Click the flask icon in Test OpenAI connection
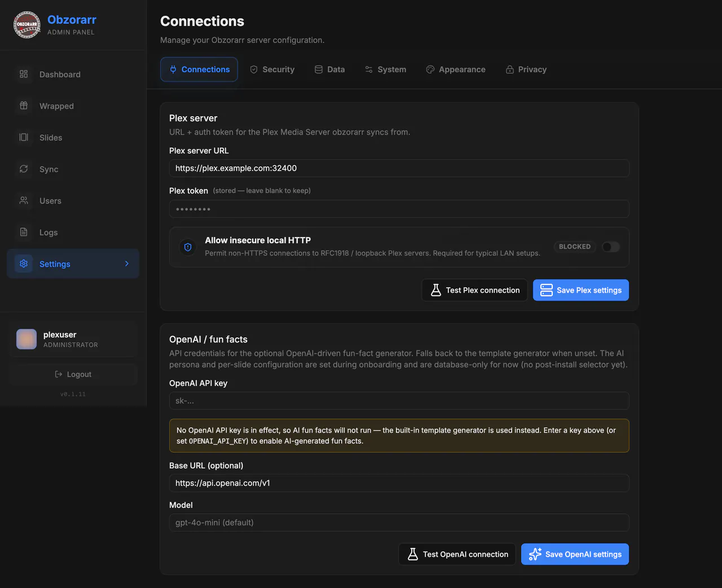 [x=413, y=554]
